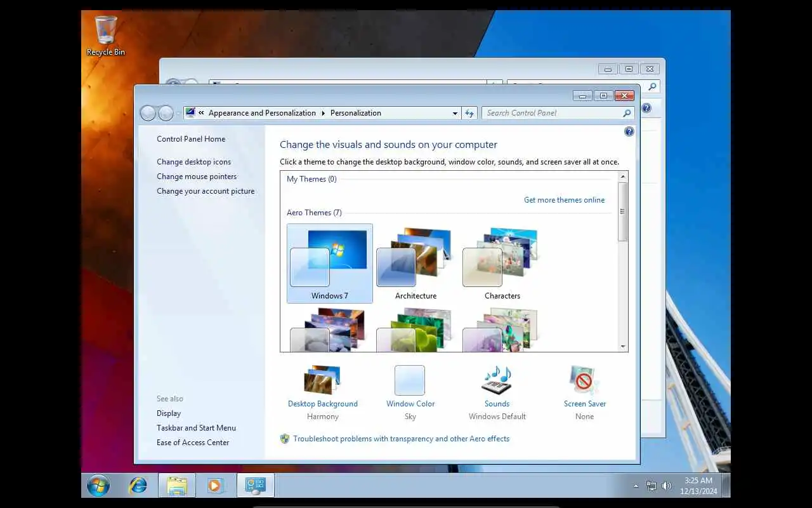The image size is (812, 508).
Task: Open Windows Explorer from taskbar
Action: (x=177, y=486)
